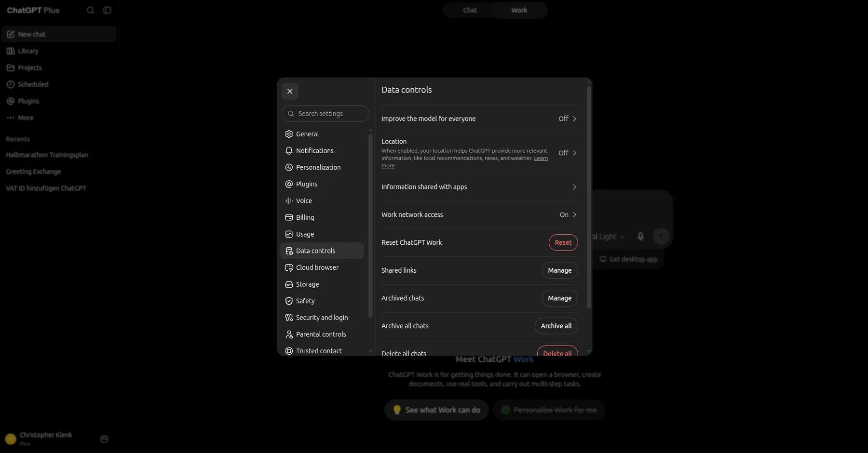Select Data controls database icon
The width and height of the screenshot is (868, 453).
[x=289, y=251]
